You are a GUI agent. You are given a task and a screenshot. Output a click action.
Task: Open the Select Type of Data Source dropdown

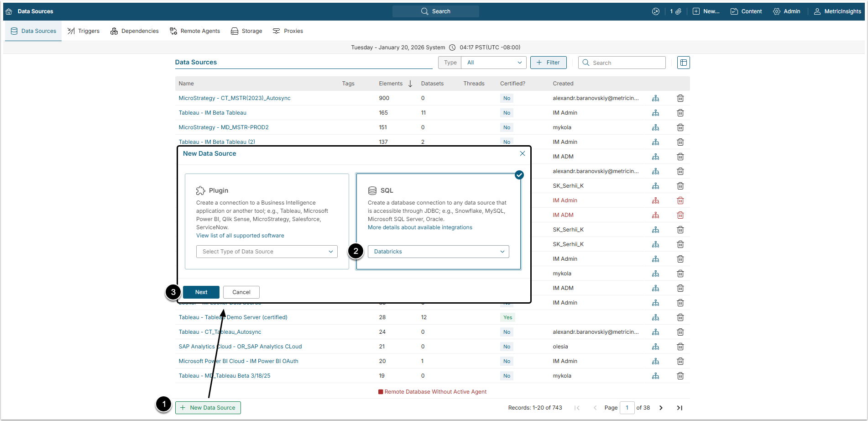pos(267,252)
